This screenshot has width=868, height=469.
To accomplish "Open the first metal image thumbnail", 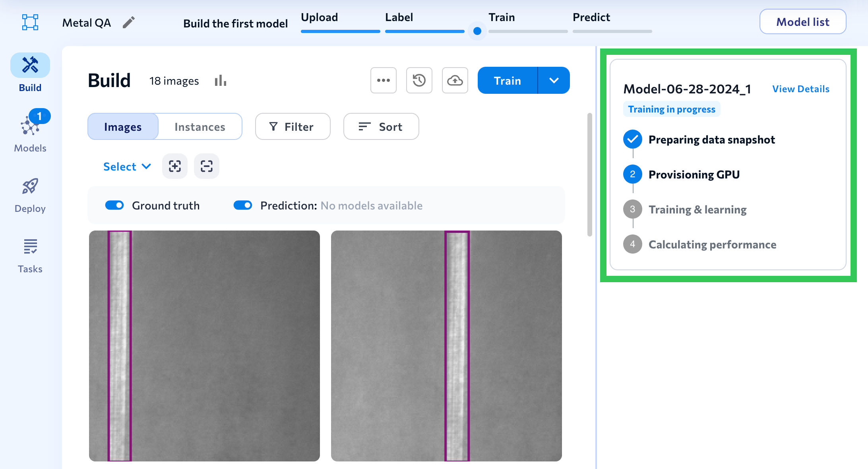I will pos(204,346).
